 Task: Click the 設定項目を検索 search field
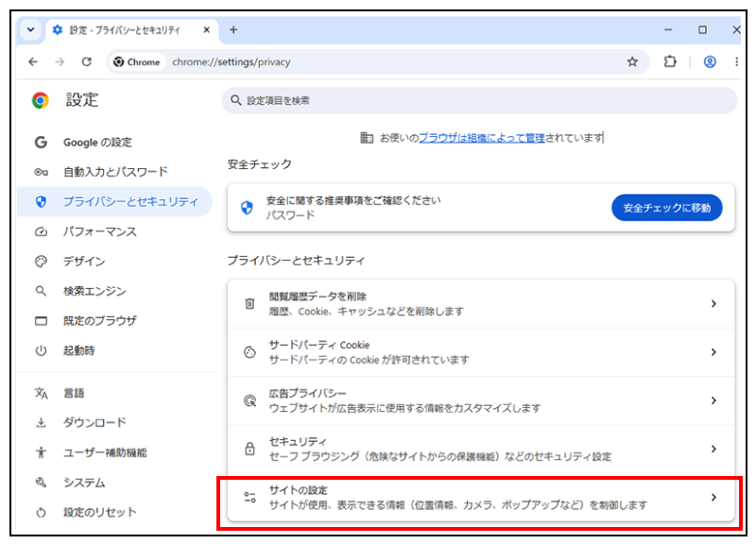pos(479,100)
